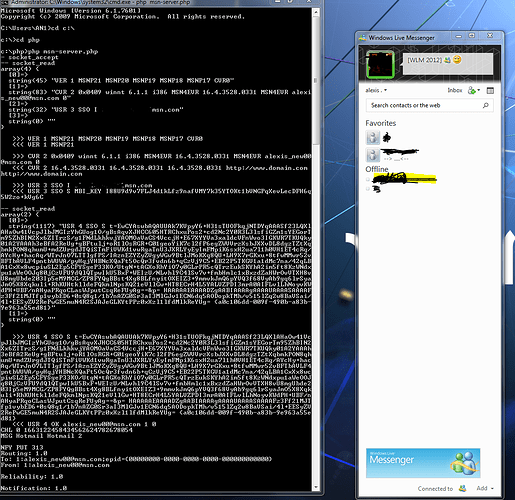Click the Messenger icon beside Connected to
This screenshot has width=515, height=500.
tap(462, 488)
